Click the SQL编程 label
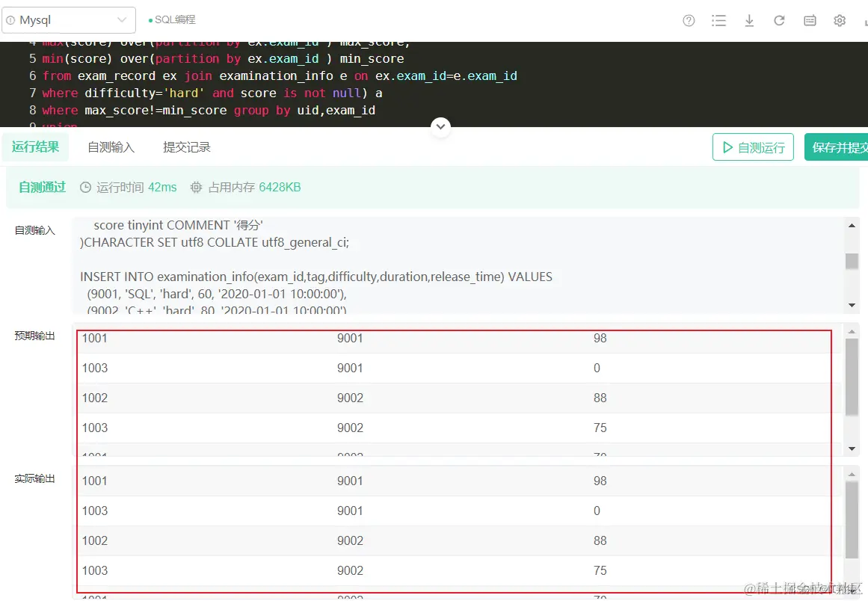Image resolution: width=868 pixels, height=601 pixels. 175,19
